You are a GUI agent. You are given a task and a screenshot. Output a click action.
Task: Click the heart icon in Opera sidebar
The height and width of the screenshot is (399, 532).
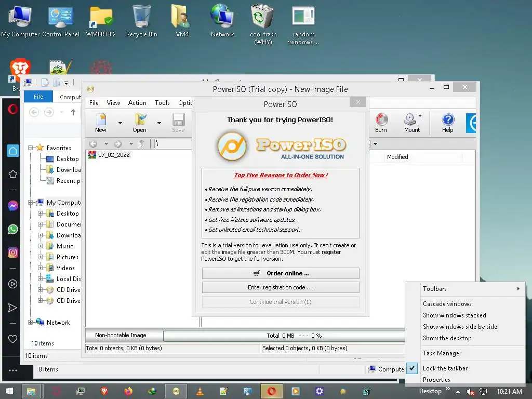click(12, 339)
